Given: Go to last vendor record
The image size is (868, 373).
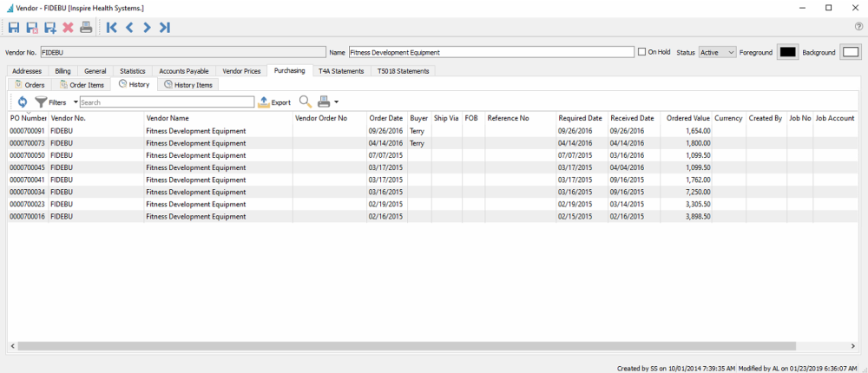Looking at the screenshot, I should (164, 27).
